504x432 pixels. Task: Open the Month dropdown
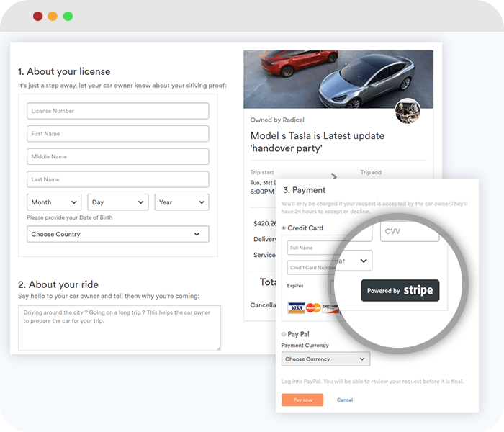point(54,202)
